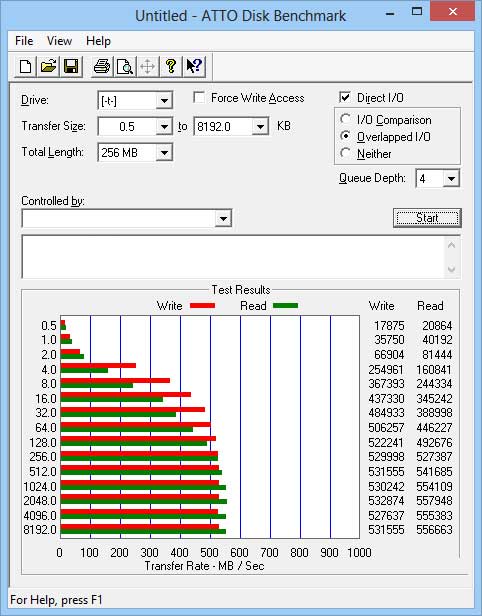Open Print Preview magnifier icon
The width and height of the screenshot is (482, 616).
[125, 66]
